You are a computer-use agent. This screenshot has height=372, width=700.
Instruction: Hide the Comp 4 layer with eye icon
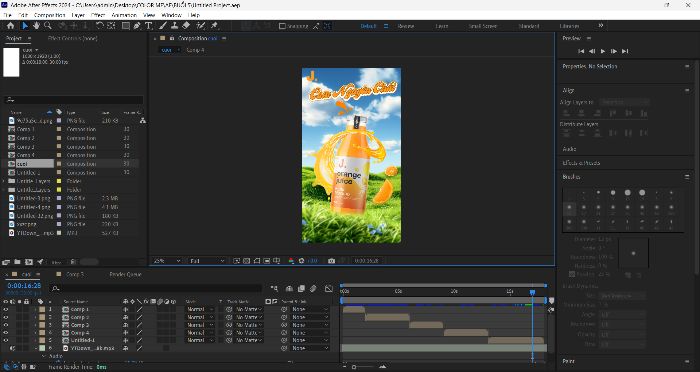coord(6,333)
